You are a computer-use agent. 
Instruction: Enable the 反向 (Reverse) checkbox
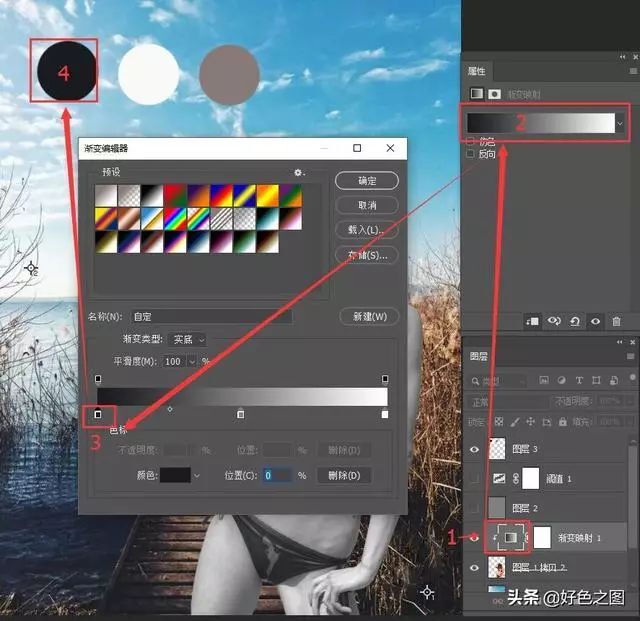coord(471,154)
